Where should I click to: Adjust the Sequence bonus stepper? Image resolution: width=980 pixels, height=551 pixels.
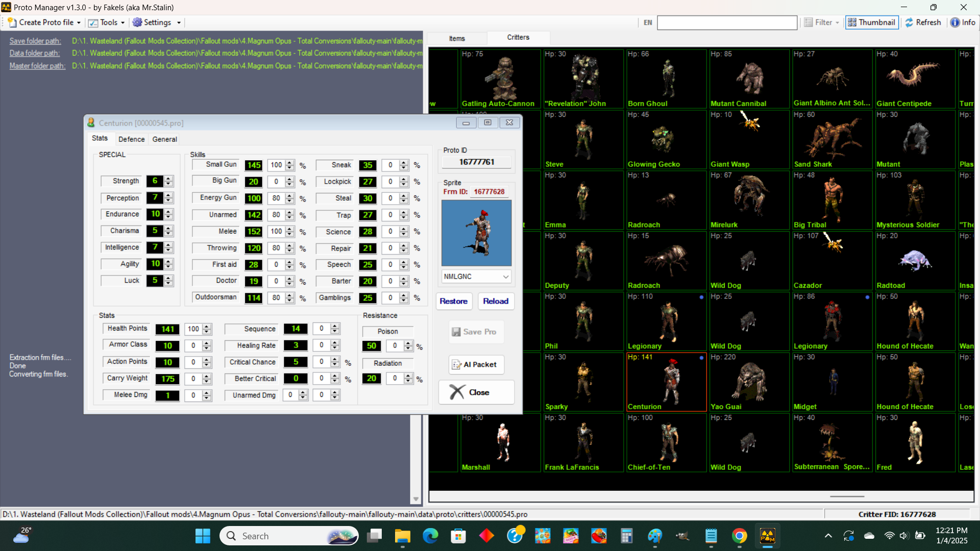pos(335,329)
